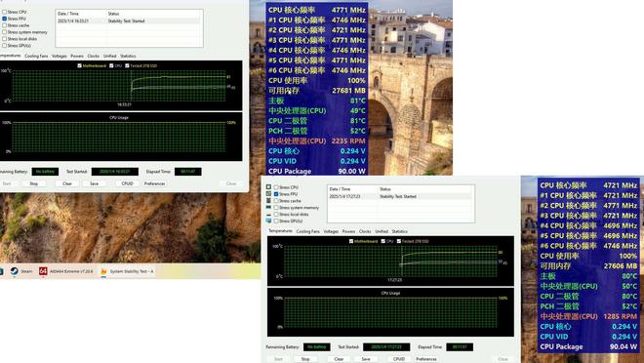
Task: Enable Stress CPU checkbox in the upper window
Action: coord(5,12)
